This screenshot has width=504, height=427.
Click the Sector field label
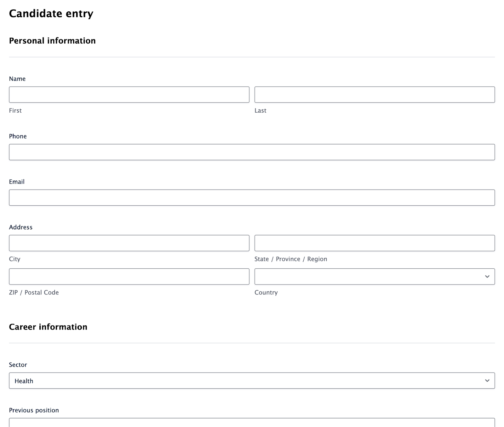pos(18,365)
